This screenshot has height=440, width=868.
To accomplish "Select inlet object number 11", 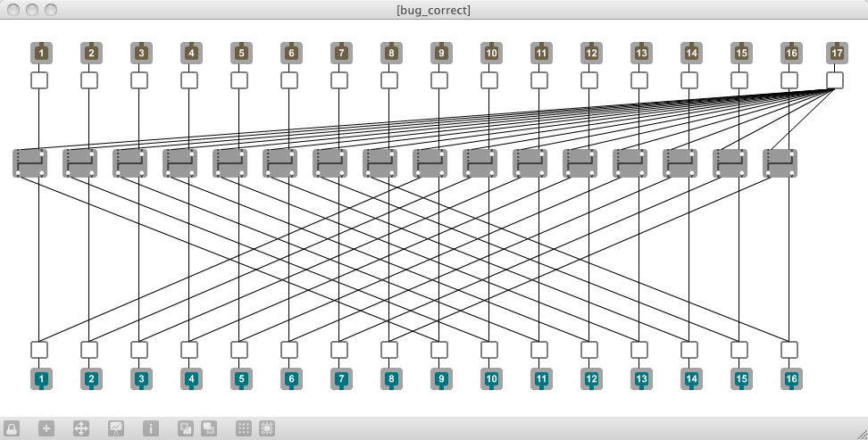I will (541, 54).
